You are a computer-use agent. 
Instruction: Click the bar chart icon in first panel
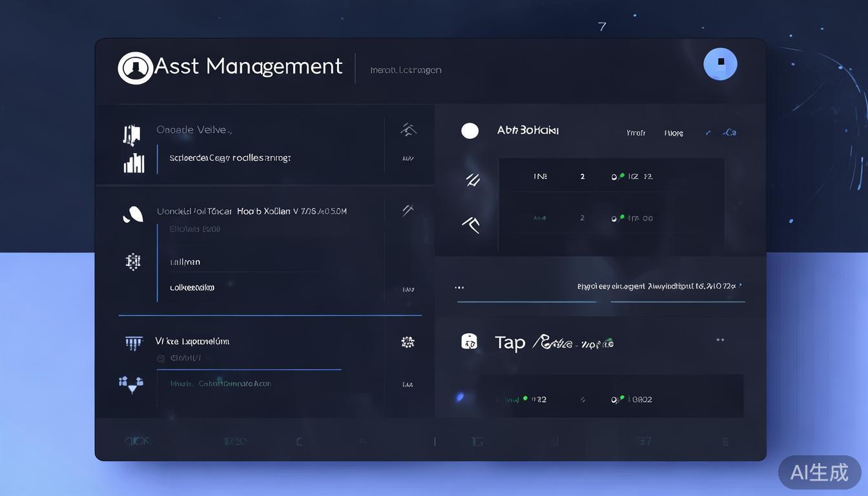(134, 163)
